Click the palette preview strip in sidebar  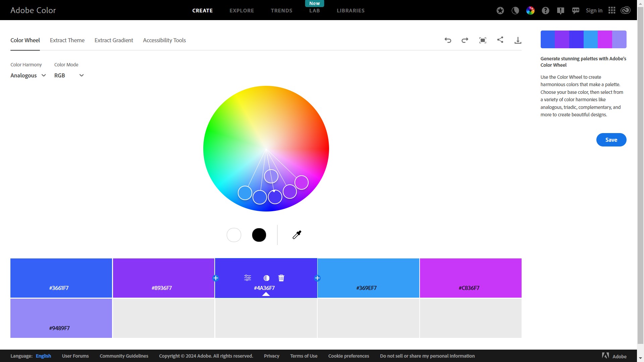tap(583, 39)
